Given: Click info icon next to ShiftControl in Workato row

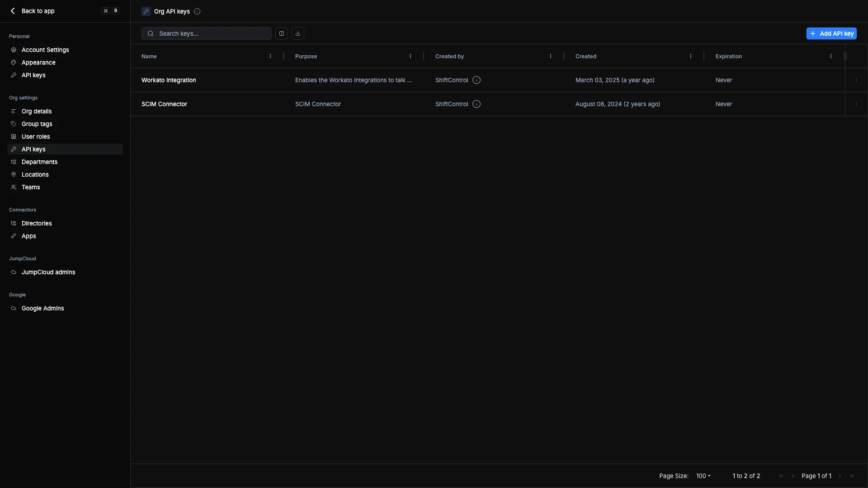Looking at the screenshot, I should click(x=476, y=80).
